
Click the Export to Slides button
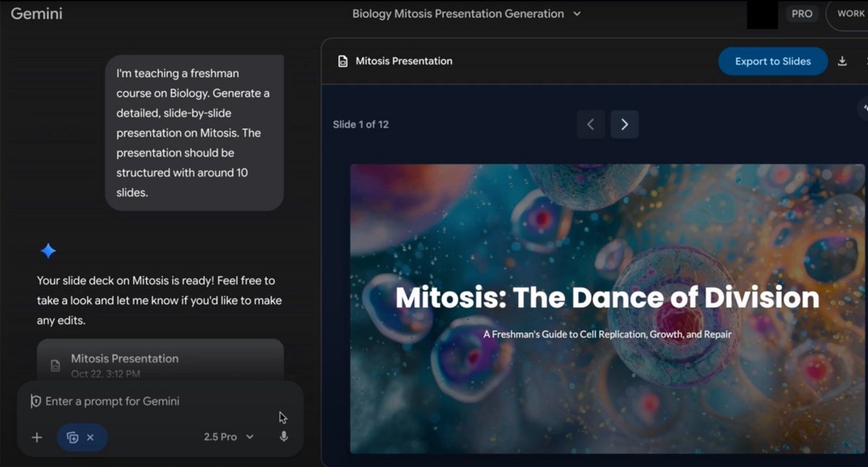[773, 61]
